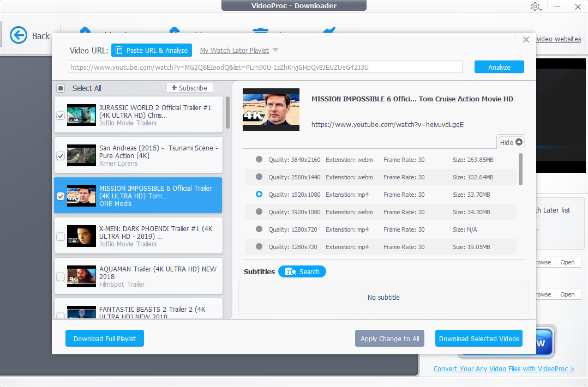This screenshot has width=588, height=387.
Task: Select 3840x2160 webm quality option
Action: [x=259, y=159]
